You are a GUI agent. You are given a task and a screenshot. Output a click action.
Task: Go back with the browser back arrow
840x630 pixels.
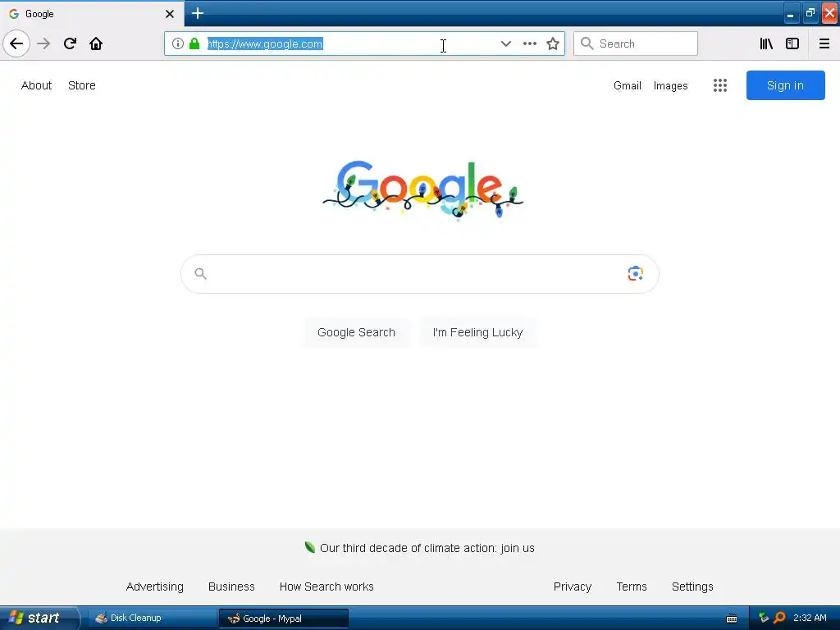pos(16,43)
